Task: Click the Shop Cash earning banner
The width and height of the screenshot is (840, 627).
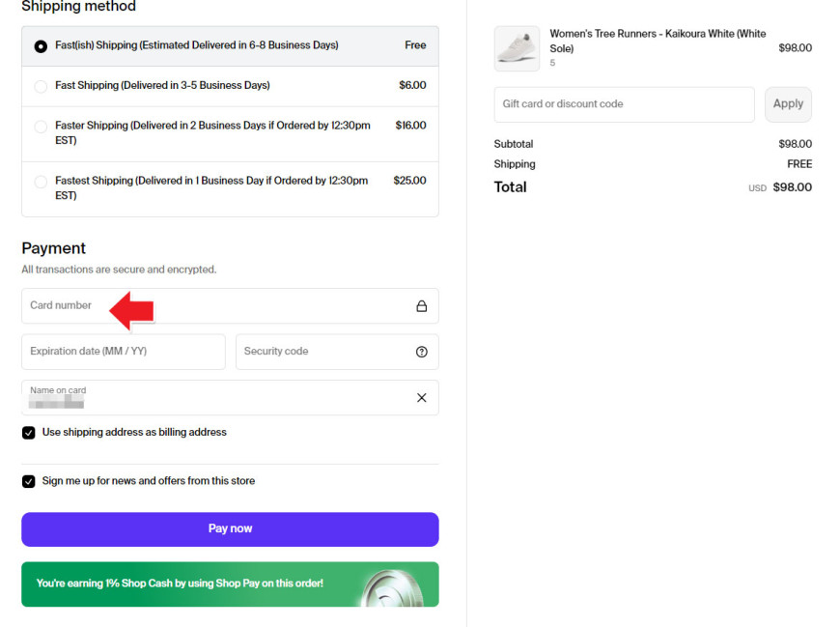Action: click(230, 584)
